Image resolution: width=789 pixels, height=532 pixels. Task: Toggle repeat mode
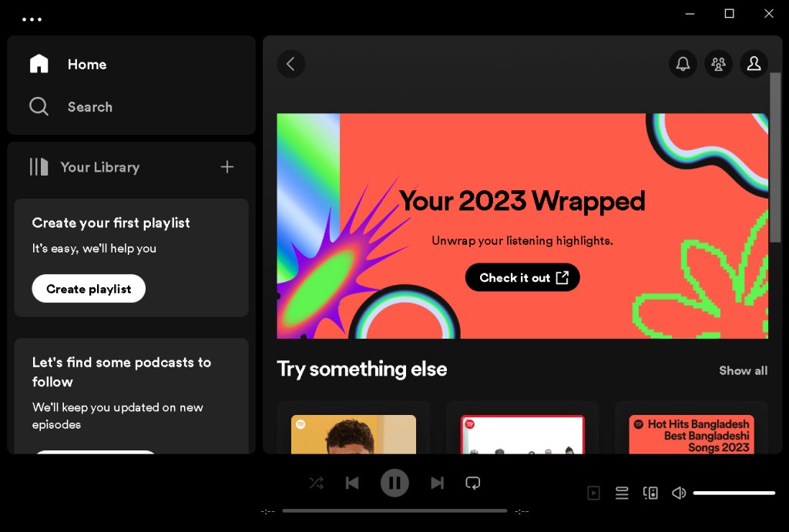click(x=472, y=483)
